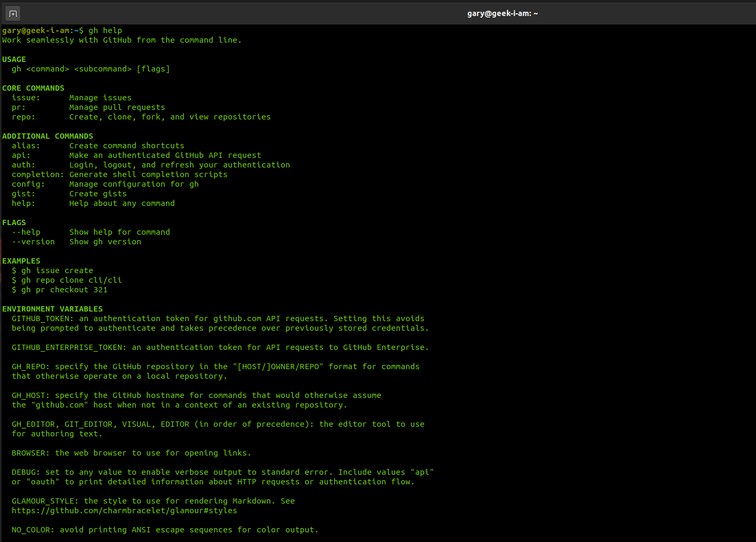Select the line 'Work seamlessly with GitHub from the command line.'
This screenshot has width=756, height=542.
(x=122, y=40)
